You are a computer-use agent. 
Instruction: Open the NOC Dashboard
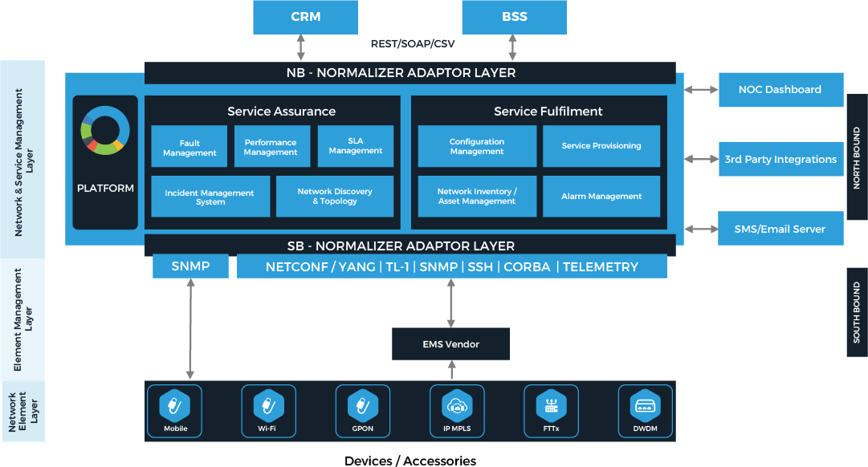point(780,90)
